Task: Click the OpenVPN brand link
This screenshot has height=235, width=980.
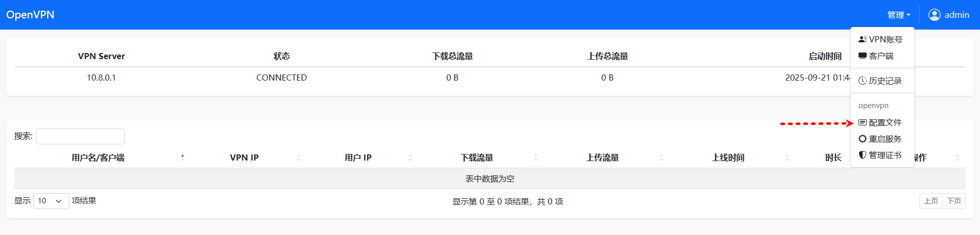Action: tap(30, 15)
